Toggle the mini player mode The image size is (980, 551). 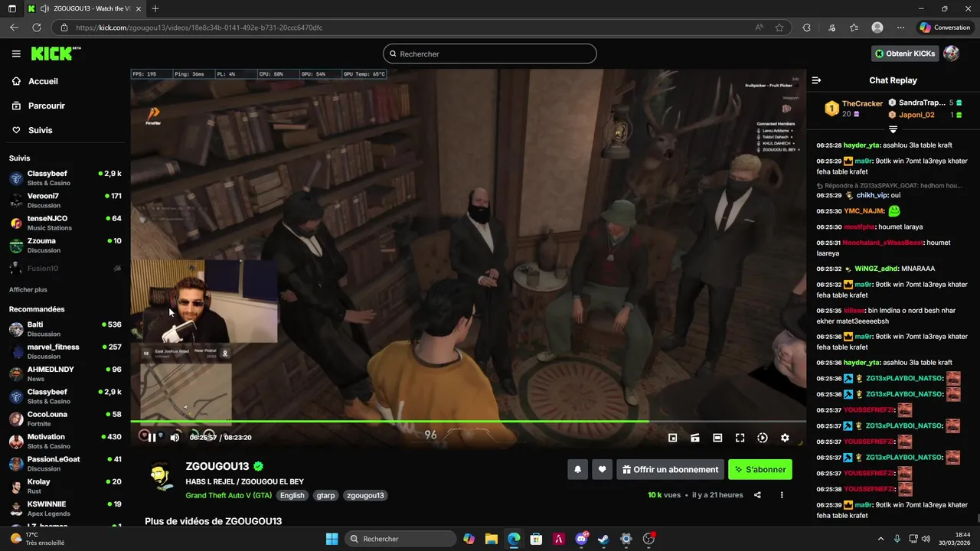tap(672, 438)
